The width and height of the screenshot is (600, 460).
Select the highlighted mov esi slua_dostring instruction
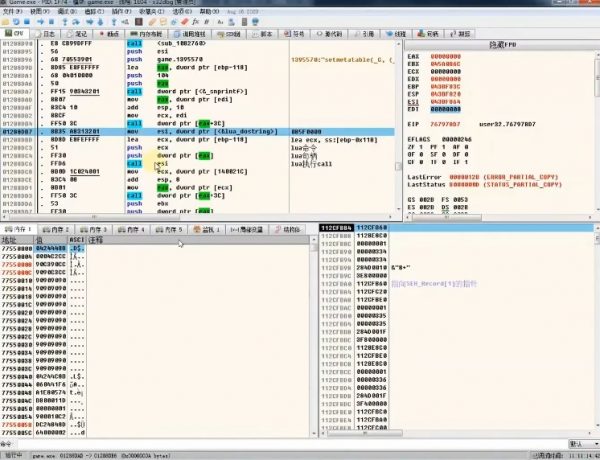coord(200,131)
